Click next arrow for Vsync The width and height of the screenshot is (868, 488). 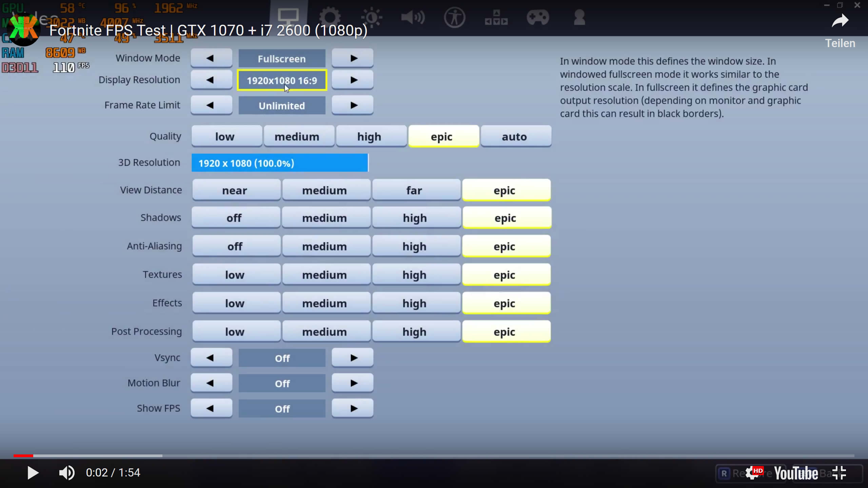click(353, 358)
